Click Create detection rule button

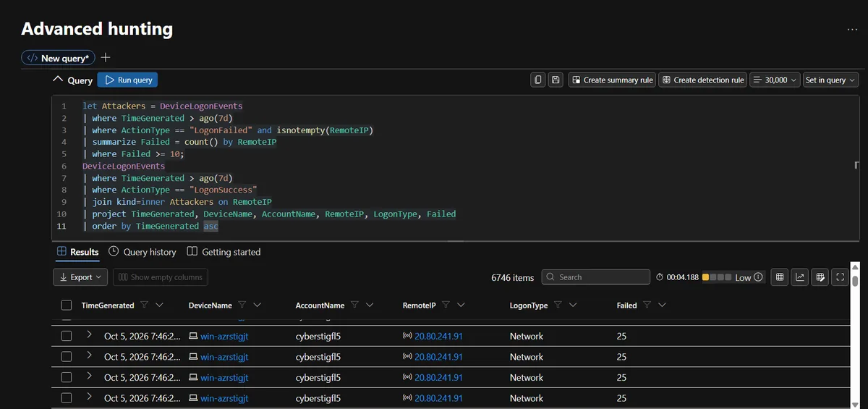[x=703, y=80]
